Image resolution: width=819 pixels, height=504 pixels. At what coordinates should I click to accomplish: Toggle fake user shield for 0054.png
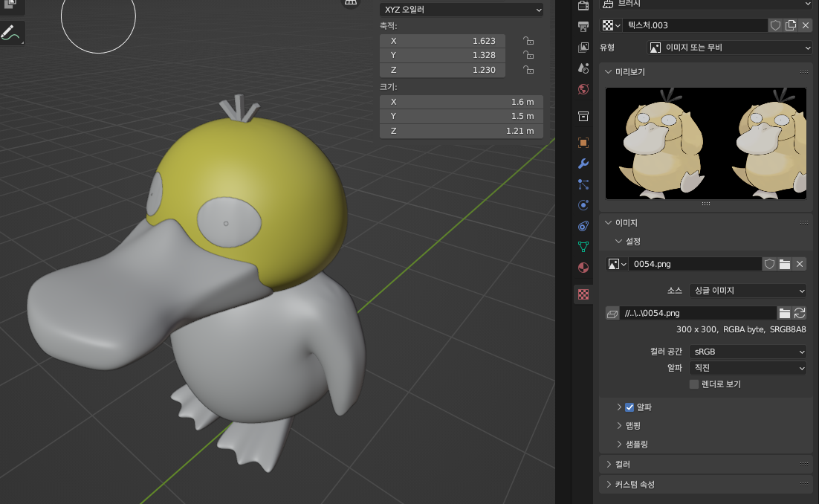(769, 264)
